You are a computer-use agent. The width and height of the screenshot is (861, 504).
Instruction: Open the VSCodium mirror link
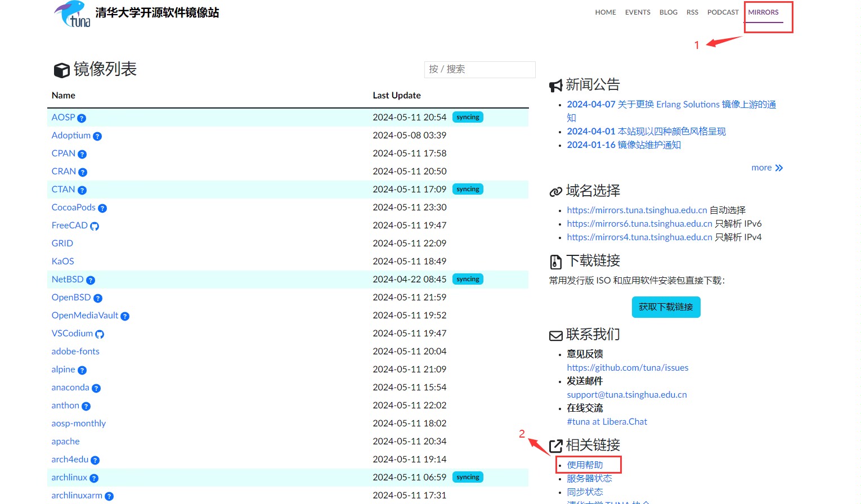click(x=72, y=334)
